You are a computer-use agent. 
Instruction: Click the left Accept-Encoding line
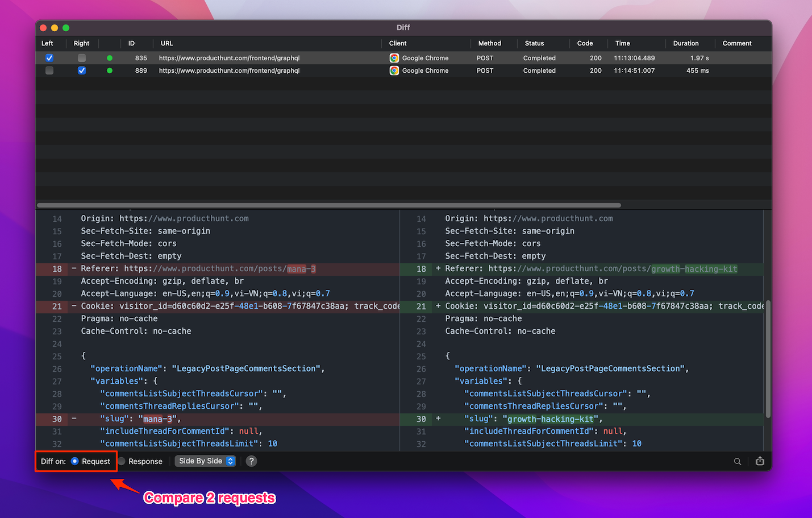coord(162,281)
